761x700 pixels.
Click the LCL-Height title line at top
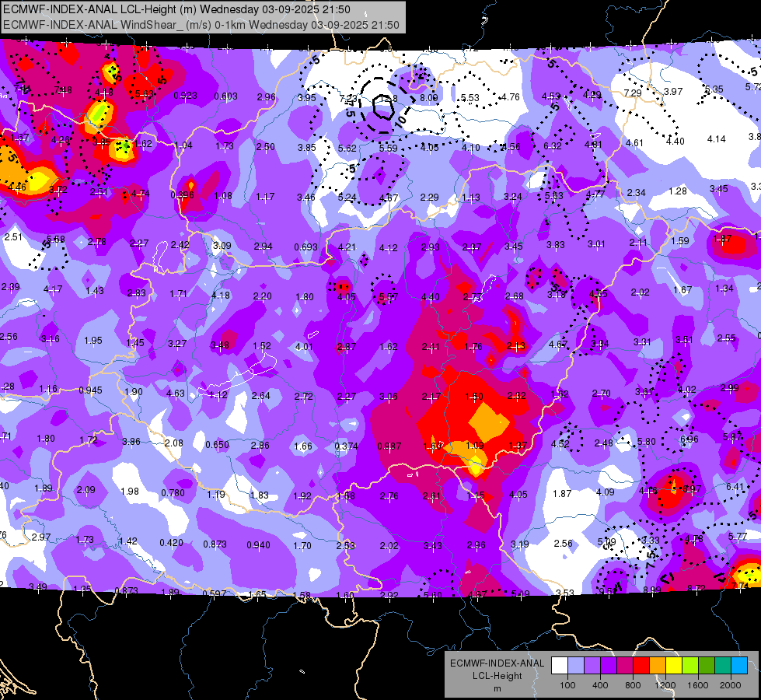tap(176, 9)
